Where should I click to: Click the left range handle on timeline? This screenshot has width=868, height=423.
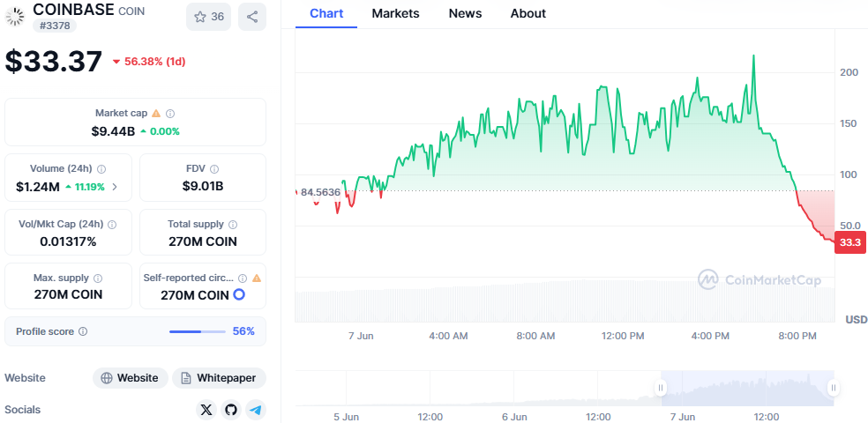661,388
